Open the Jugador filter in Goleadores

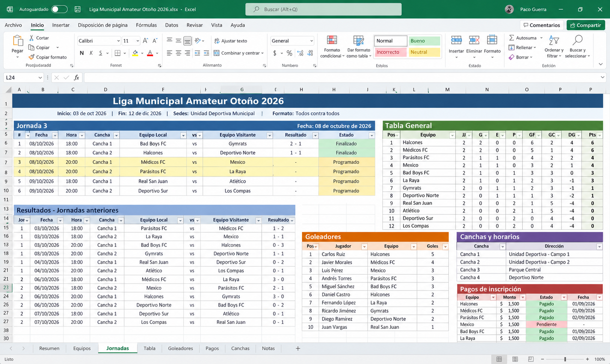364,246
